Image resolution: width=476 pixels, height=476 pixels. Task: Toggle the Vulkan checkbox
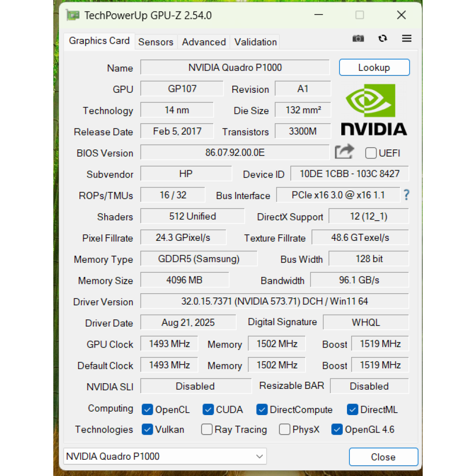[x=147, y=429]
